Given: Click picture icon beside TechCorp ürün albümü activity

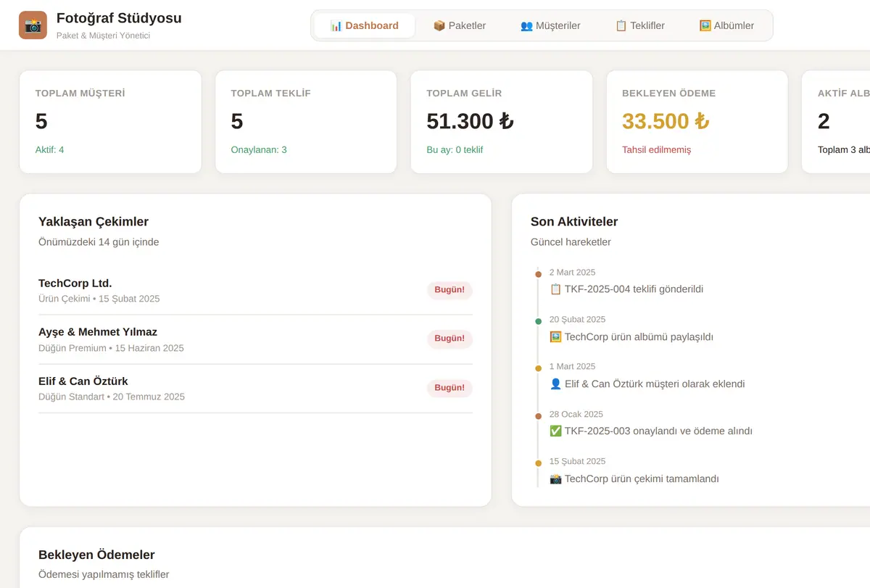Looking at the screenshot, I should pos(555,337).
